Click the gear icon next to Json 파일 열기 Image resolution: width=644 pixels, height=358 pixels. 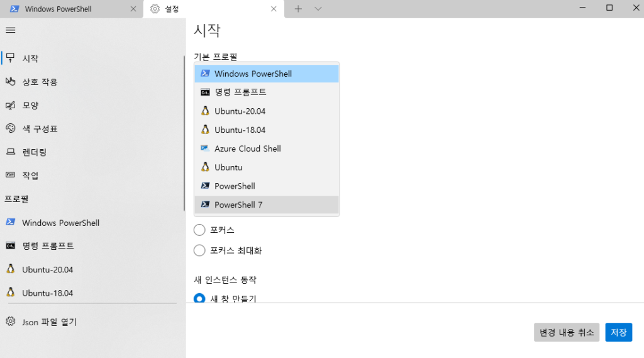(x=11, y=322)
